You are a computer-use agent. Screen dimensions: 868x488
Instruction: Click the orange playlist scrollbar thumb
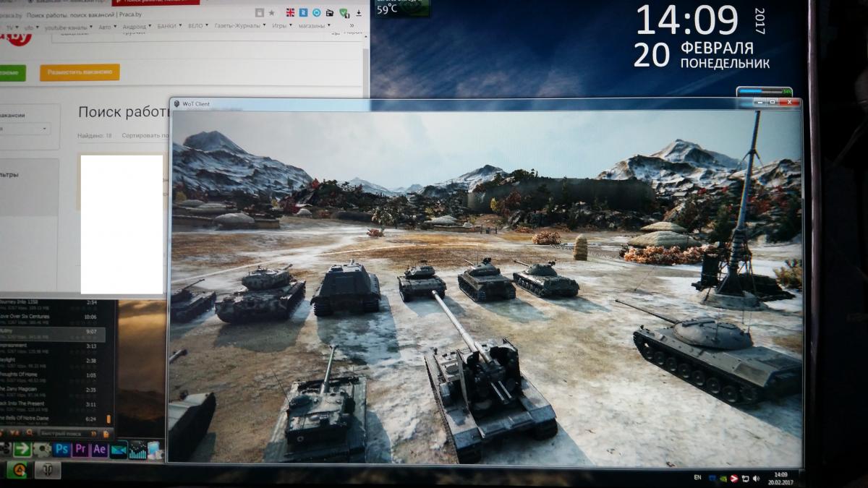(x=109, y=419)
